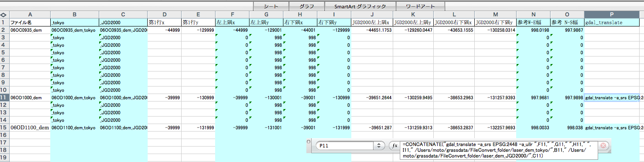The image size is (644, 162).
Task: Select cell with value -132257.9693
Action: click(x=495, y=127)
